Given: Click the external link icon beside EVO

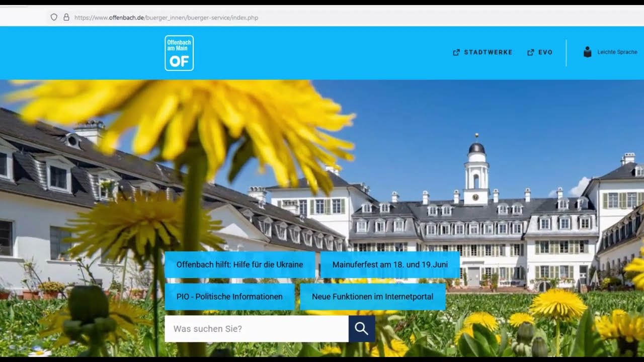Looking at the screenshot, I should pyautogui.click(x=530, y=52).
